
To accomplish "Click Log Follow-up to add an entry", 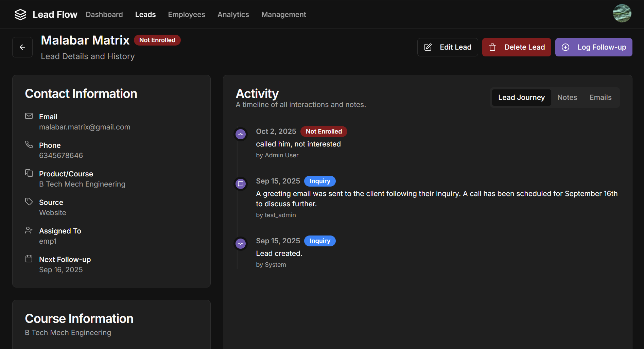I will pyautogui.click(x=593, y=47).
